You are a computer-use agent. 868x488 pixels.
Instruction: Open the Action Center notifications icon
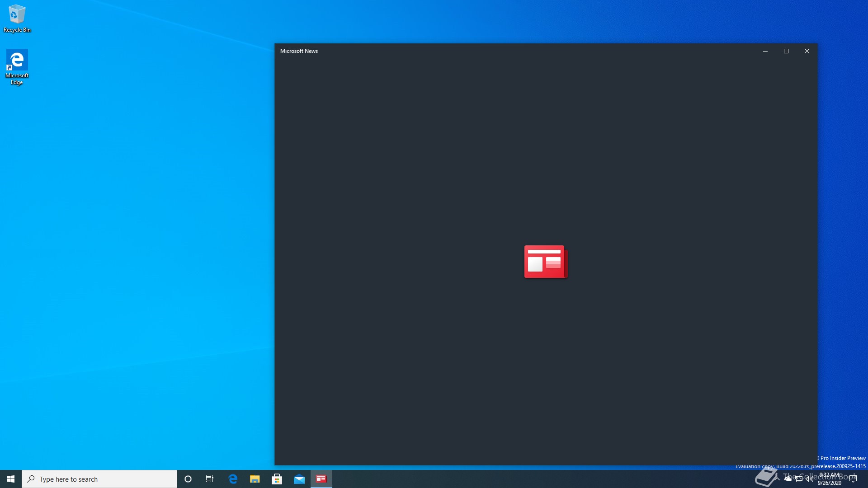pos(853,479)
